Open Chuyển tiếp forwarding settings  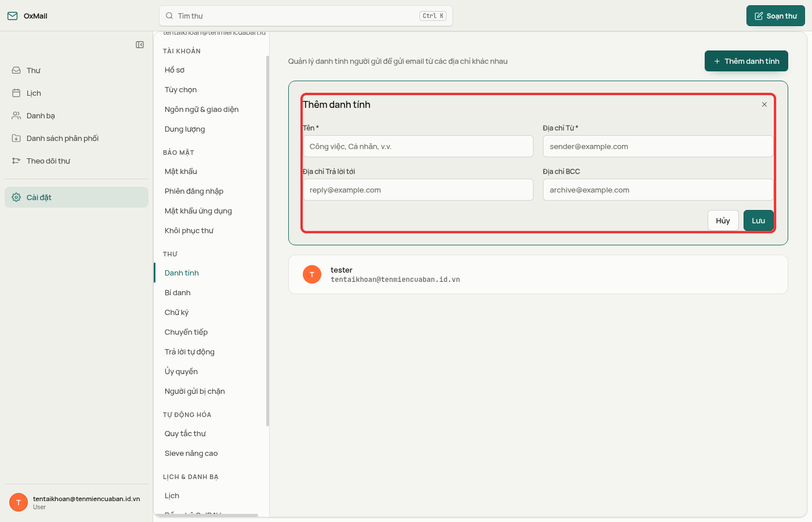(210, 332)
